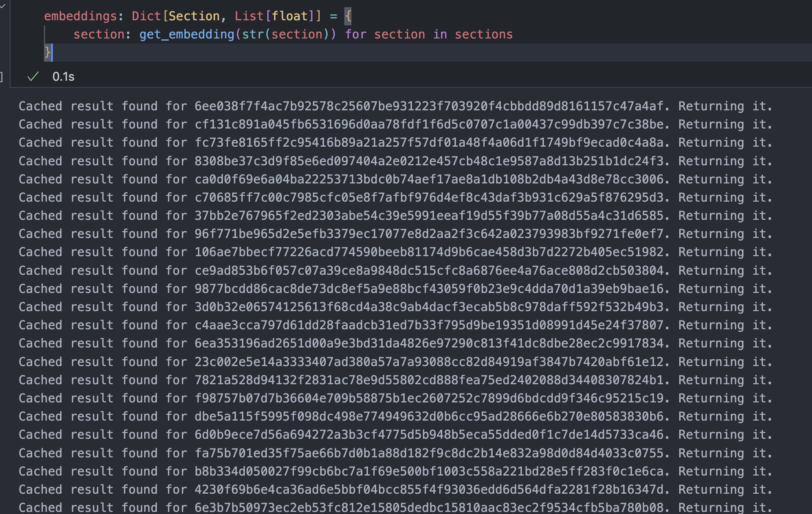Click the word sections ending the comprehension
This screenshot has width=812, height=514.
pos(483,34)
